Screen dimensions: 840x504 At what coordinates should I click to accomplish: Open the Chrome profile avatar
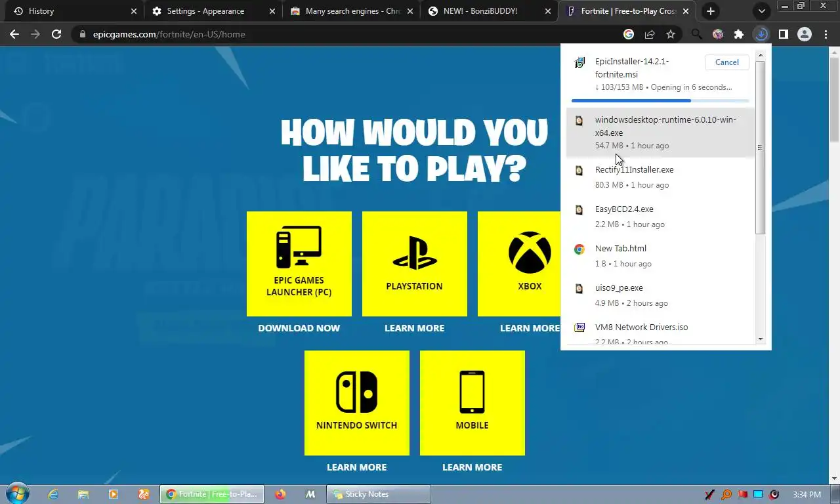(x=804, y=34)
